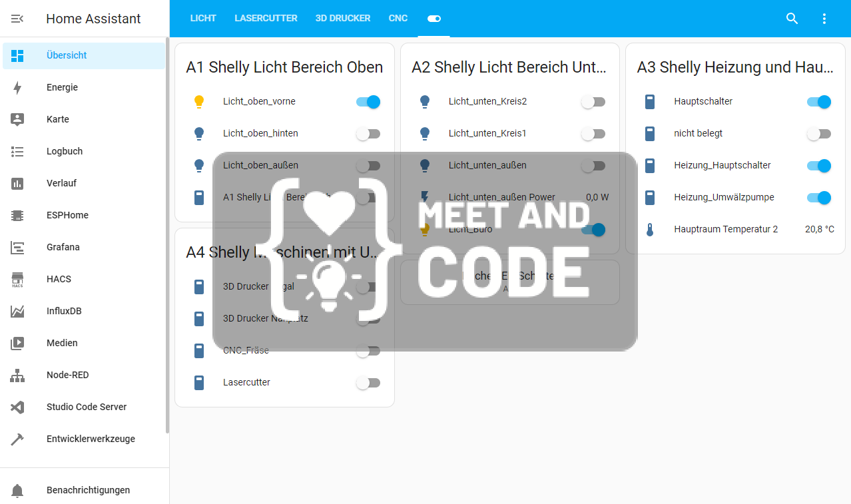Click the Energie lightning bolt icon

17,88
